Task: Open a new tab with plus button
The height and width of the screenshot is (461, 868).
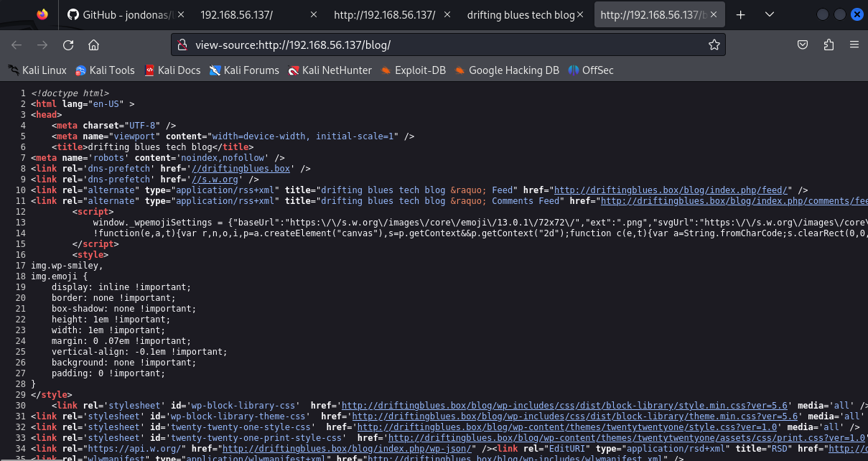Action: coord(741,14)
